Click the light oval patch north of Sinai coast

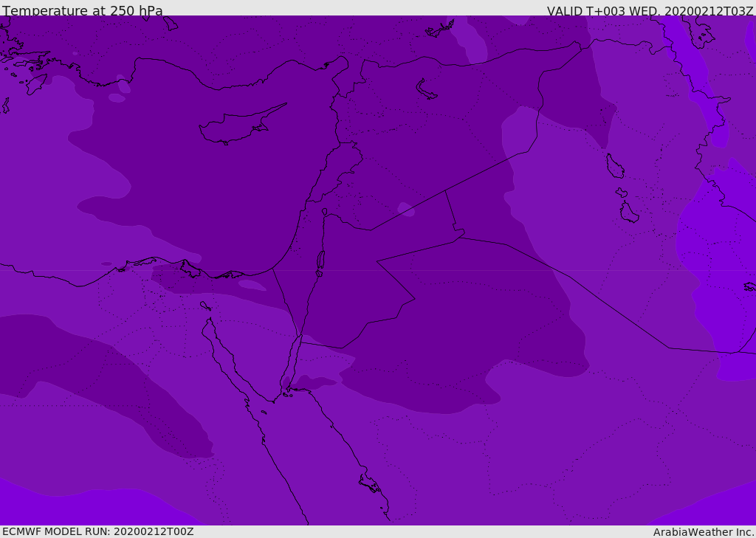252,285
